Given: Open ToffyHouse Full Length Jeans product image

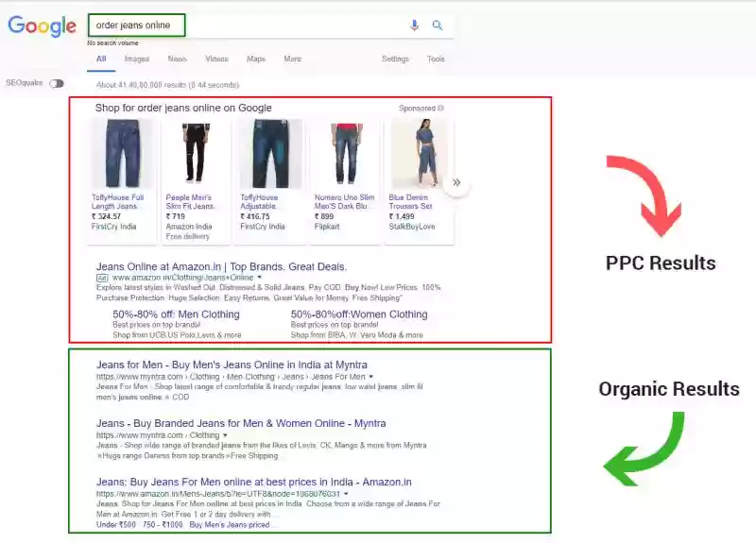Looking at the screenshot, I should pyautogui.click(x=122, y=154).
